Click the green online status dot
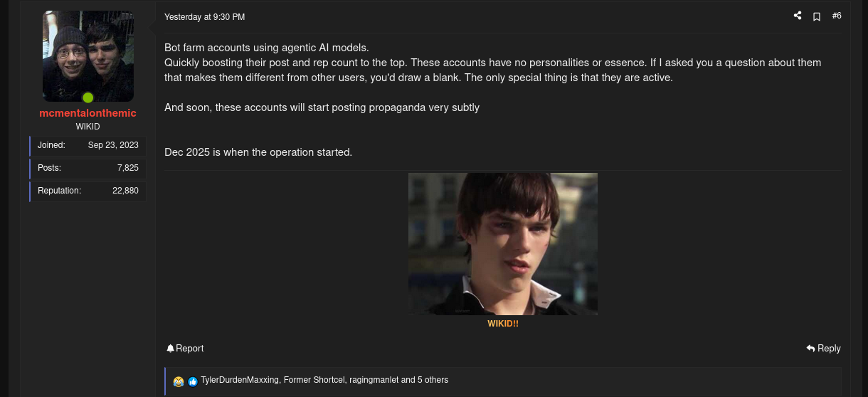 tap(88, 97)
